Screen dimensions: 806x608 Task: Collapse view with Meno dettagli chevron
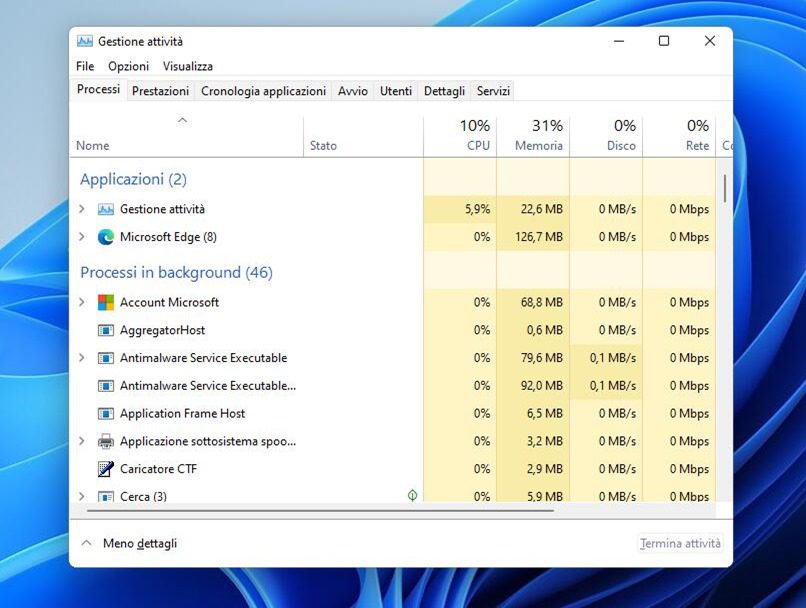(87, 543)
